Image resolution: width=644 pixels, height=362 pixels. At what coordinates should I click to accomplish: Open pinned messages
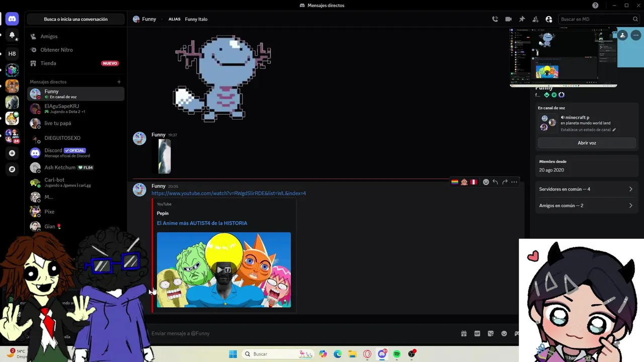point(522,19)
